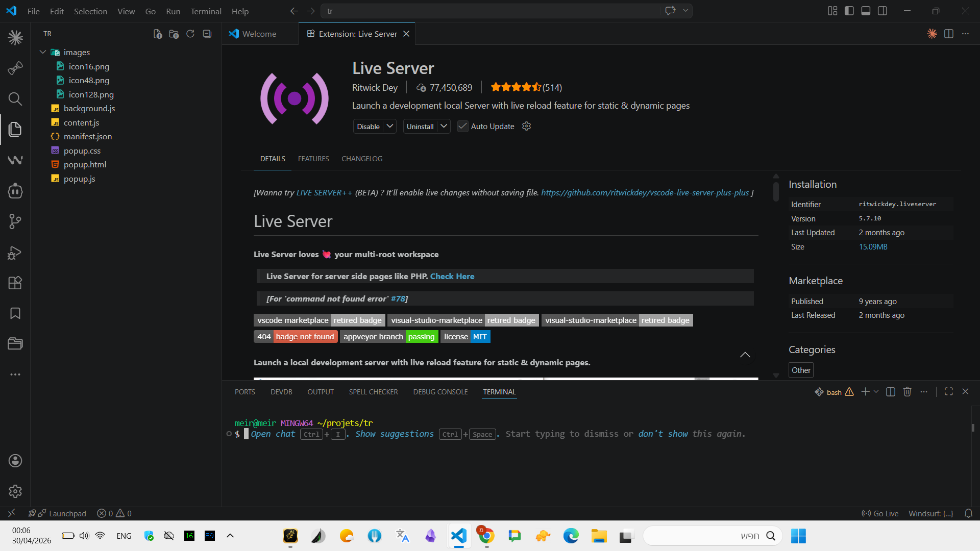Open the Disable button dropdown arrow
This screenshot has width=980, height=551.
[x=390, y=126]
